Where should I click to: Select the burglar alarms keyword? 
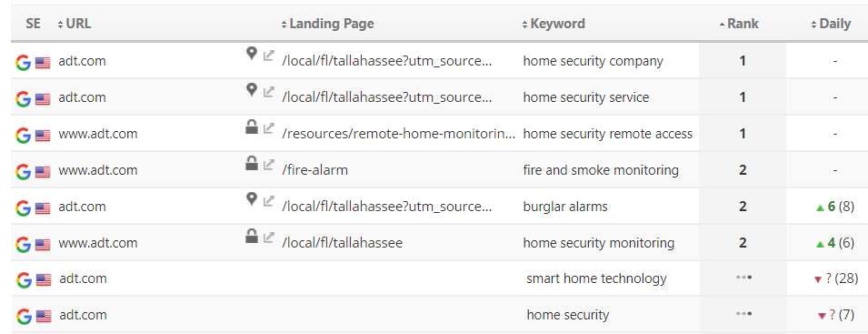point(565,207)
